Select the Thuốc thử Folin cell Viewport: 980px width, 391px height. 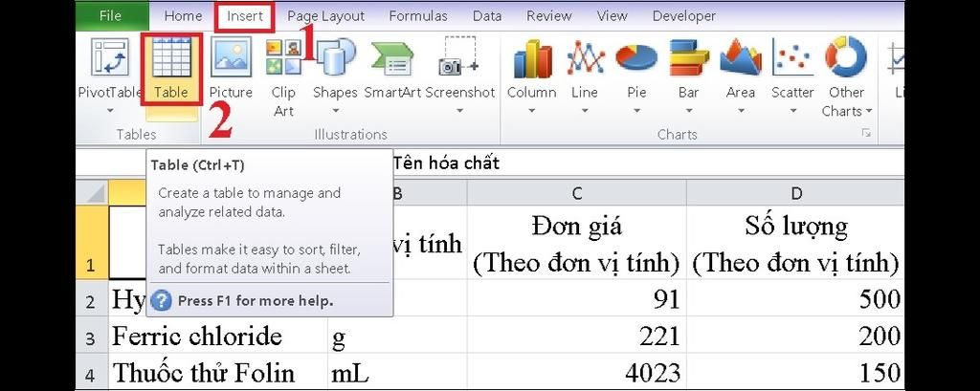[217, 372]
